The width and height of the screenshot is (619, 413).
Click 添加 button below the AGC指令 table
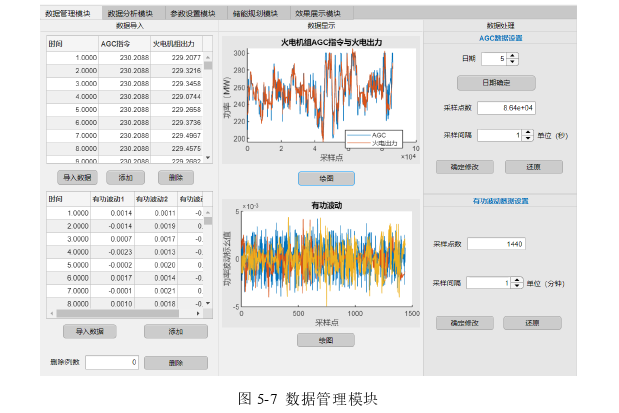tap(126, 178)
